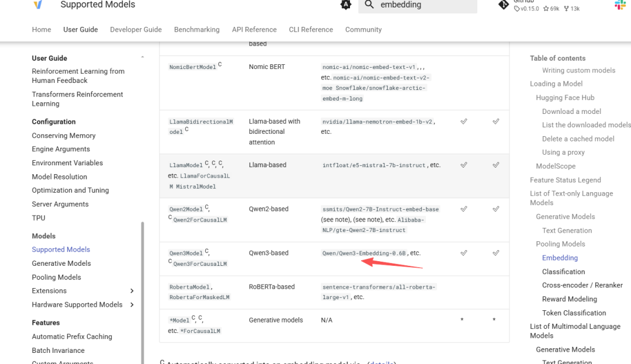
Task: Jump to Classification section
Action: (x=563, y=272)
